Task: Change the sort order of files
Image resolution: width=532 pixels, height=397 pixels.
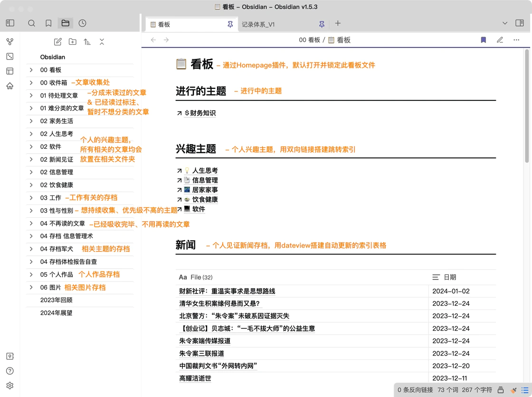Action: pyautogui.click(x=87, y=42)
